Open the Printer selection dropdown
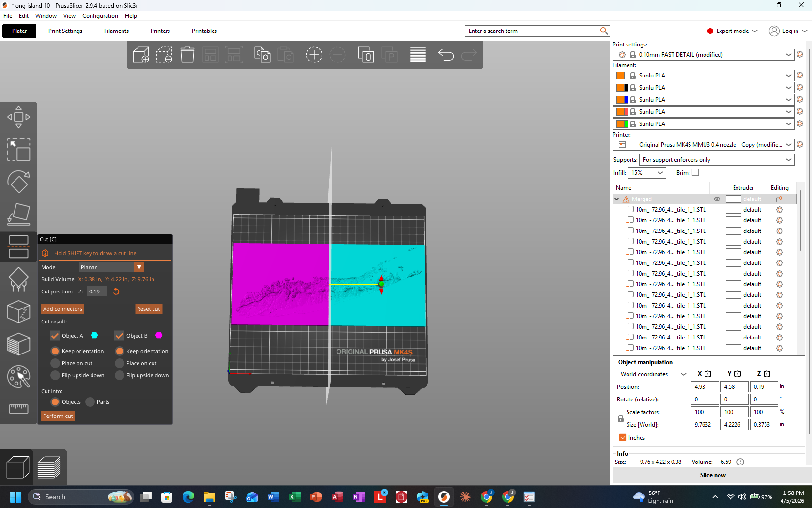The image size is (812, 508). [x=704, y=145]
